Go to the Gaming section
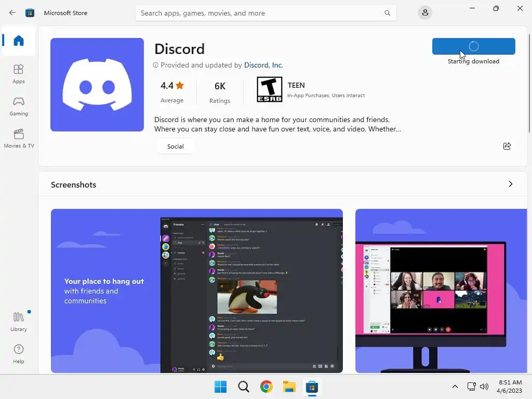This screenshot has width=532, height=399. [19, 106]
